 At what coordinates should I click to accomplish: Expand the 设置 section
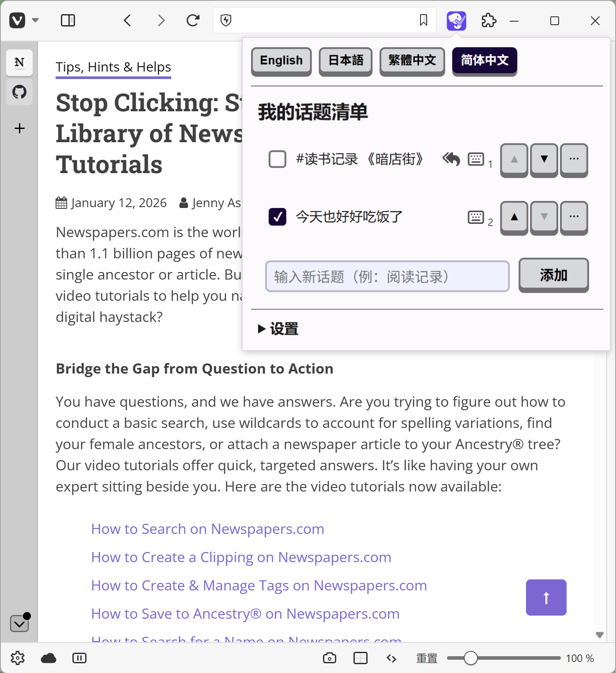click(x=278, y=329)
